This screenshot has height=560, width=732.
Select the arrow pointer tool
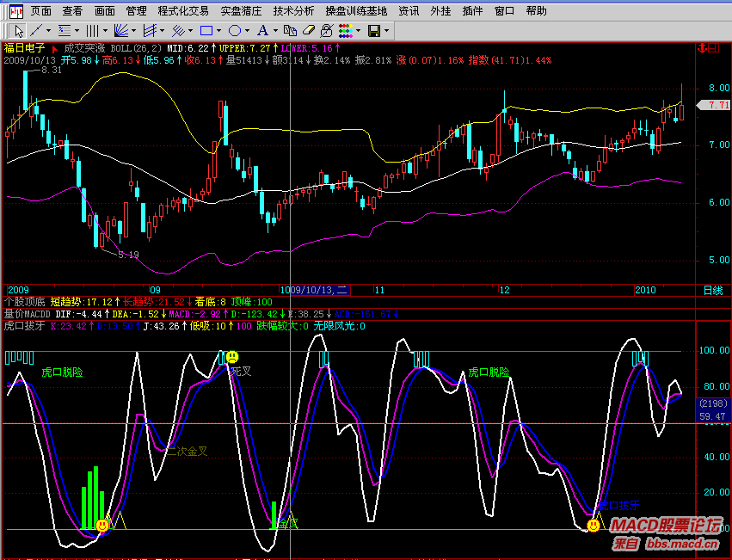tap(18, 31)
